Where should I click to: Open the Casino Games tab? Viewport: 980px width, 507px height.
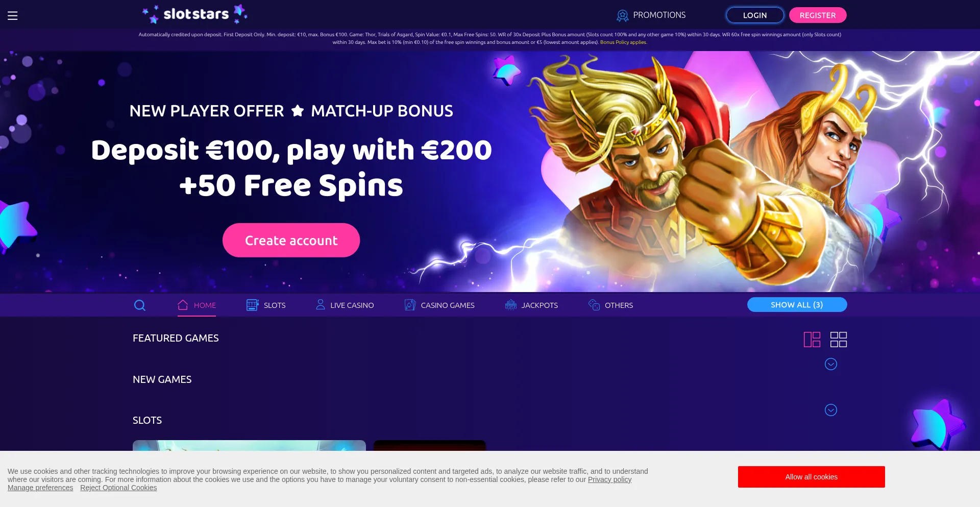coord(439,305)
